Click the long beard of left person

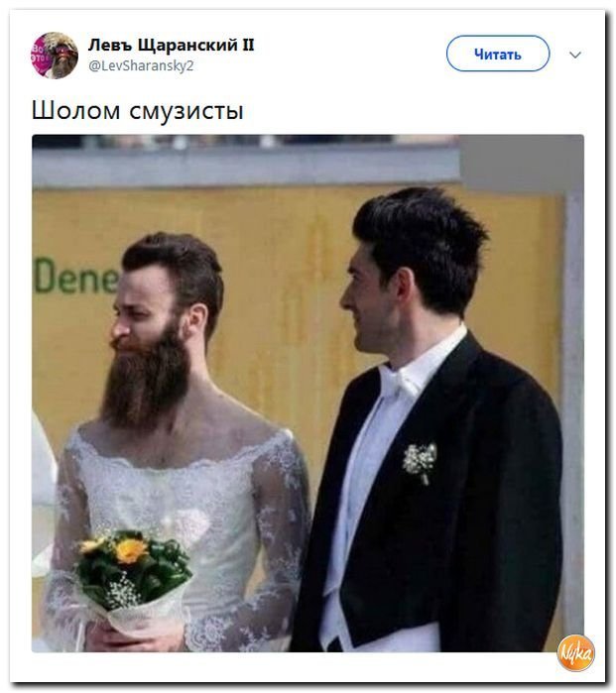(146, 381)
